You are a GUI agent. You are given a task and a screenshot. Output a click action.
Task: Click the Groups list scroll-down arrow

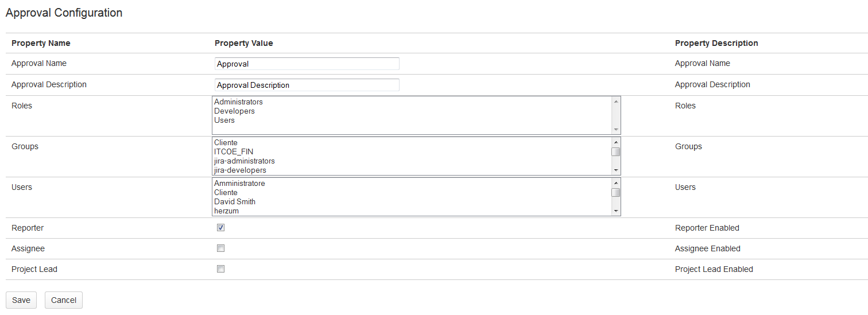616,170
